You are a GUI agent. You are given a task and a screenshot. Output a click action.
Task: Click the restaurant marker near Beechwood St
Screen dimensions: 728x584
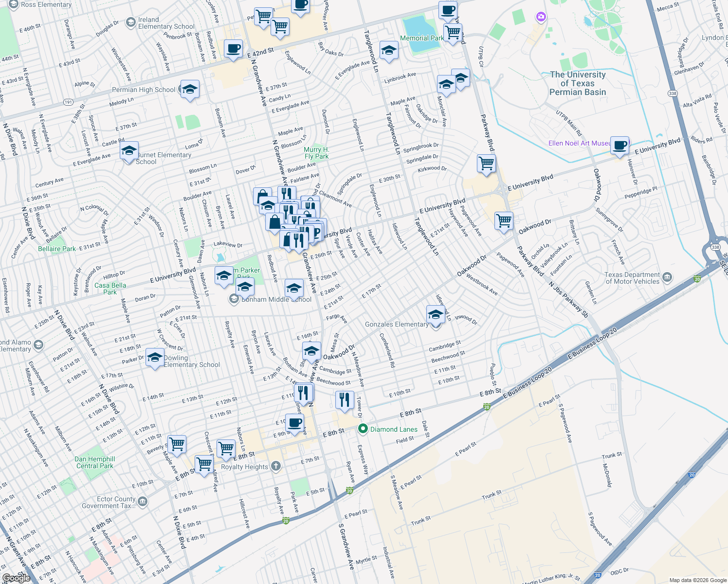(304, 393)
